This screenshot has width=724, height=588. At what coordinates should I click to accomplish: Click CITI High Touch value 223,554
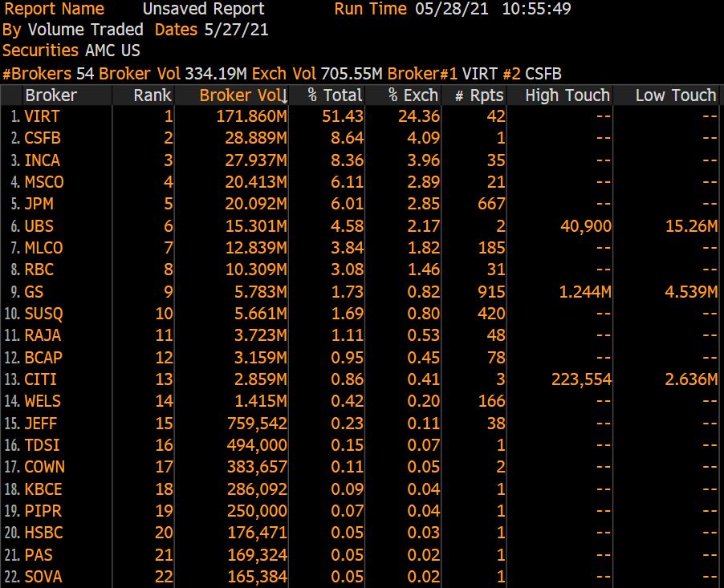pos(582,379)
